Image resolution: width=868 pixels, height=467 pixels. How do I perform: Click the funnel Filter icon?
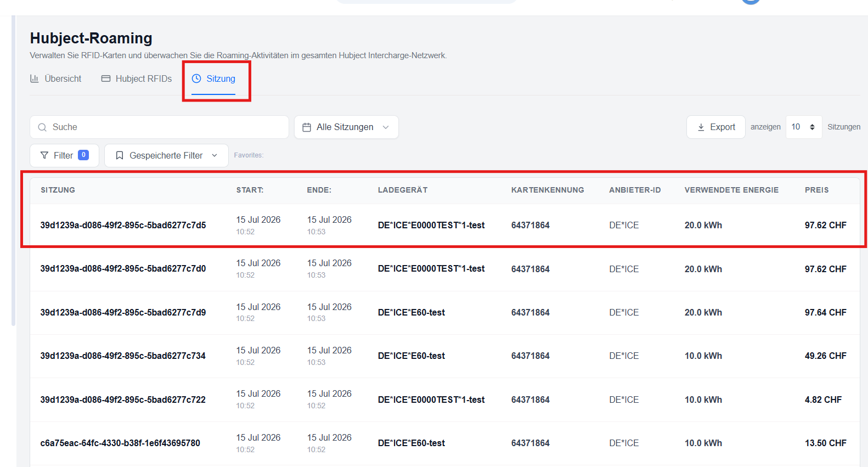pos(44,155)
